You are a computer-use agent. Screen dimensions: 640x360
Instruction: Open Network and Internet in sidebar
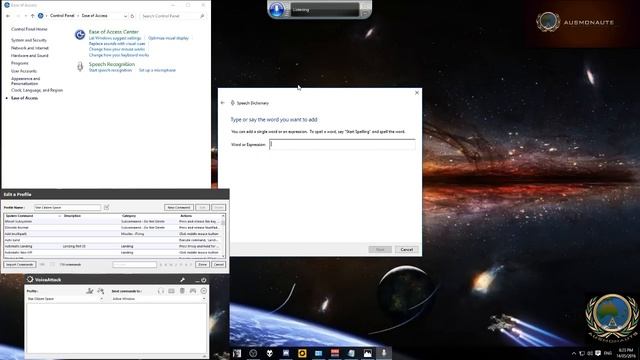[30, 48]
